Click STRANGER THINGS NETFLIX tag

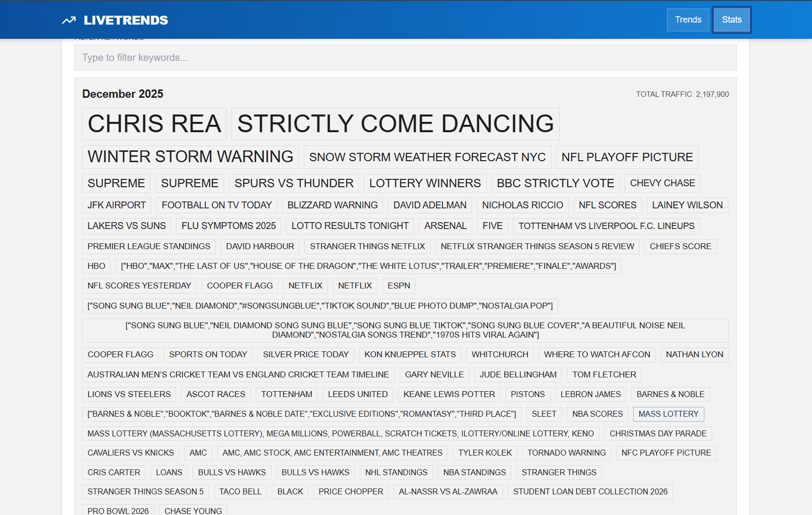[x=367, y=247]
